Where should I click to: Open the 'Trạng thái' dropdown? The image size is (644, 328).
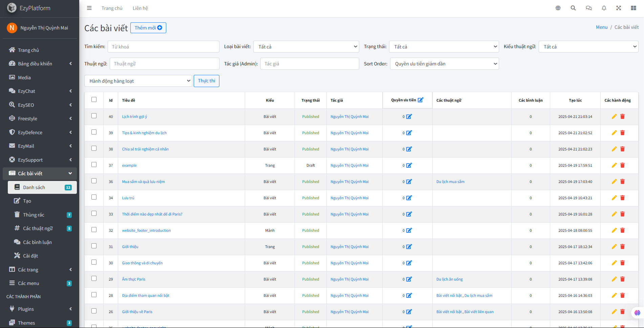pyautogui.click(x=444, y=47)
